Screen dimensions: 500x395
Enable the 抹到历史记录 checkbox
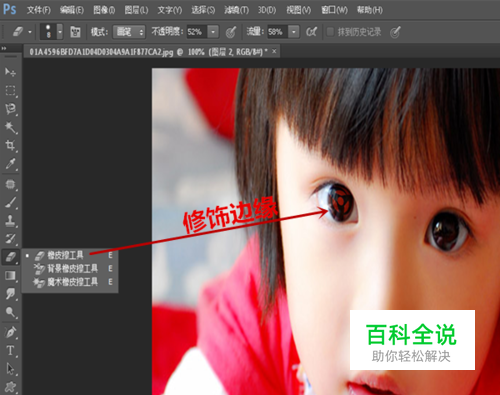point(330,32)
